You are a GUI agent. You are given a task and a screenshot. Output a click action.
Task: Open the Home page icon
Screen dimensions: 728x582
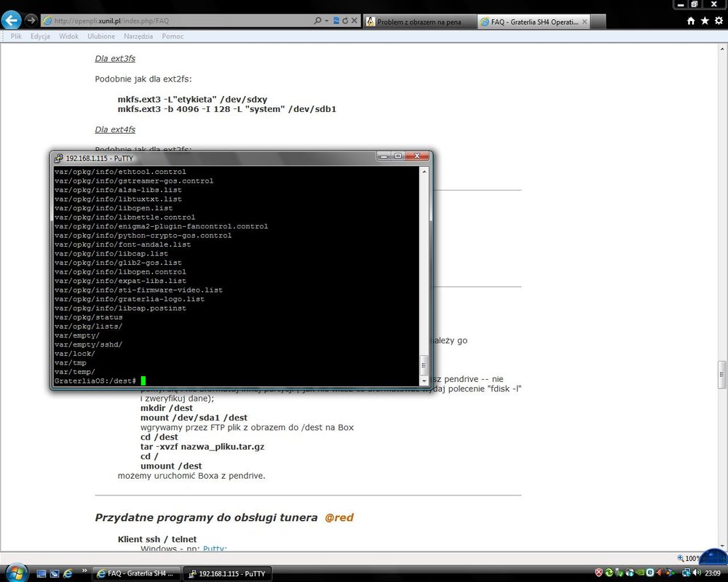click(x=691, y=21)
